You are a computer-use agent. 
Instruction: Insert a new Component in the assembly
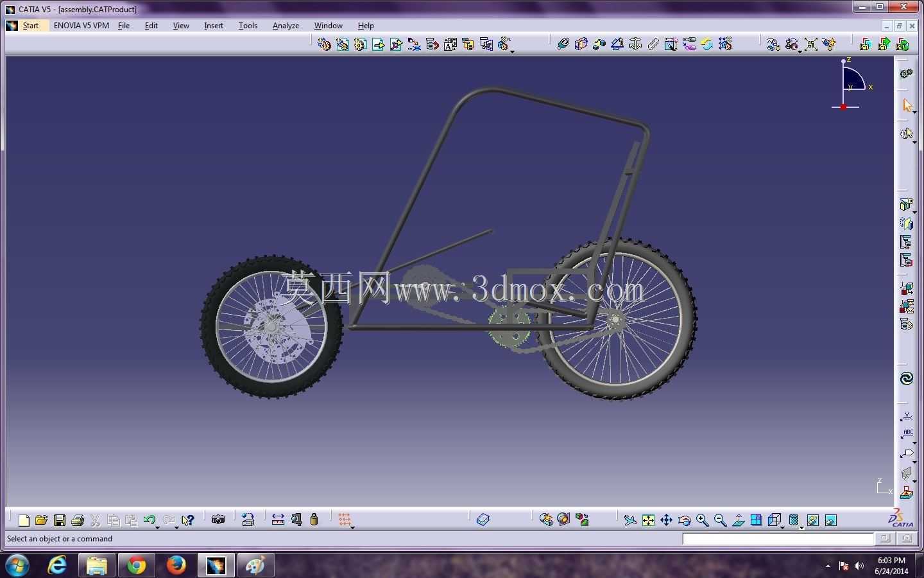pos(324,44)
